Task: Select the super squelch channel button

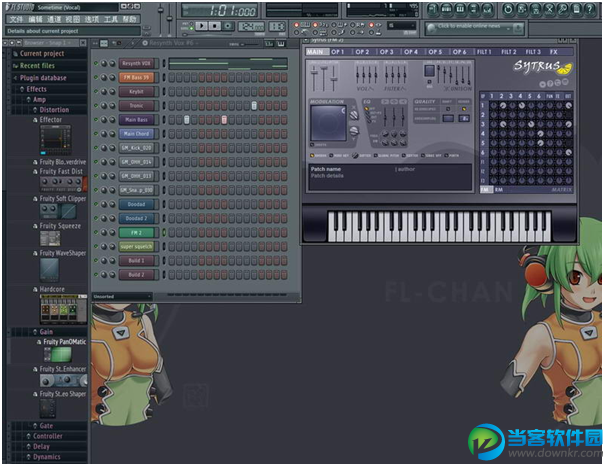Action: 137,247
